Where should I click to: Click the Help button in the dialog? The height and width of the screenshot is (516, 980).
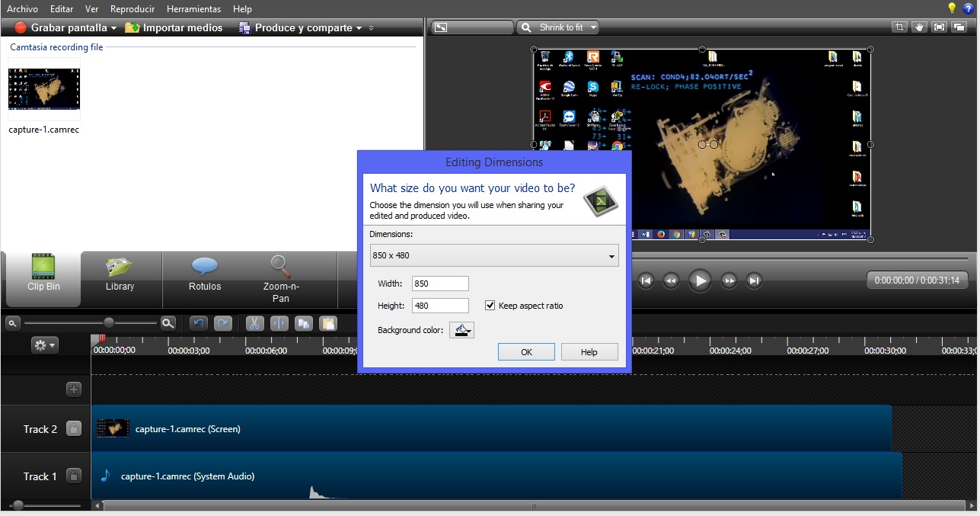tap(589, 352)
